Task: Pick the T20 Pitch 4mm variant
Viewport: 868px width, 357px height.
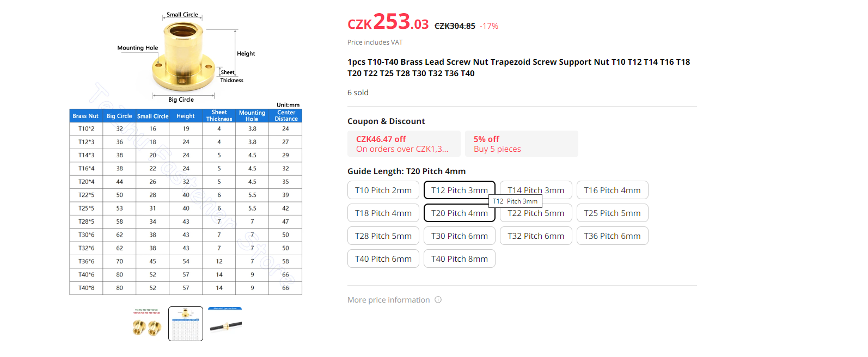Action: tap(459, 213)
